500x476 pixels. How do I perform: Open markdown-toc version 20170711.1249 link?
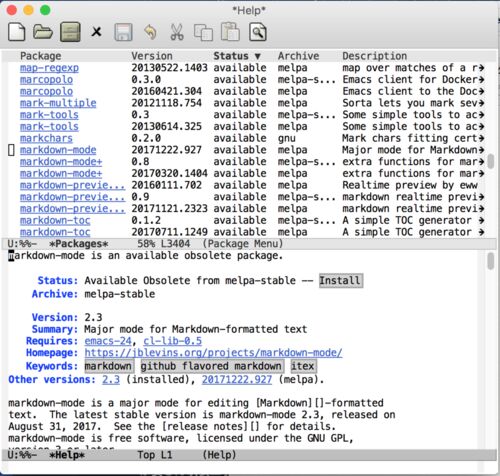pos(55,232)
